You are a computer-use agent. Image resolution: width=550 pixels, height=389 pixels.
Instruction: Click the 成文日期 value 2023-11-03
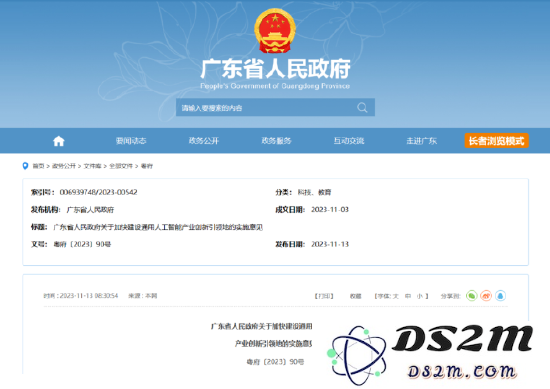click(x=330, y=209)
